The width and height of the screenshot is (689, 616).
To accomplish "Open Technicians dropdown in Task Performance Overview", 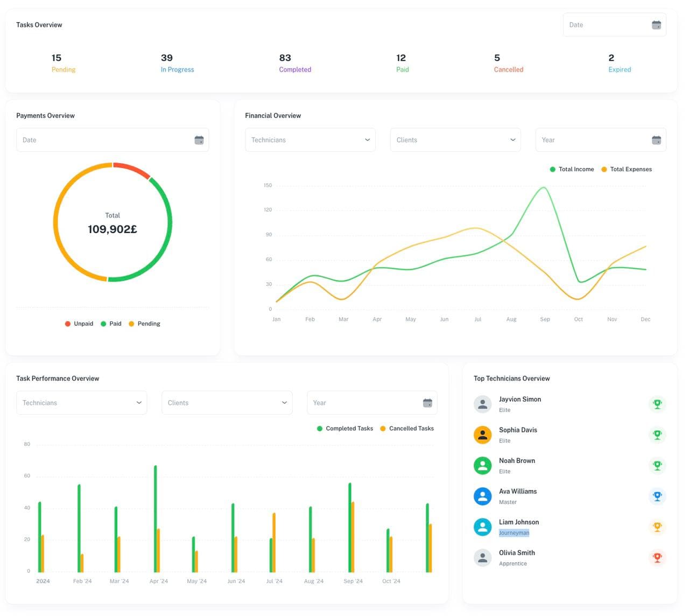I will click(81, 403).
